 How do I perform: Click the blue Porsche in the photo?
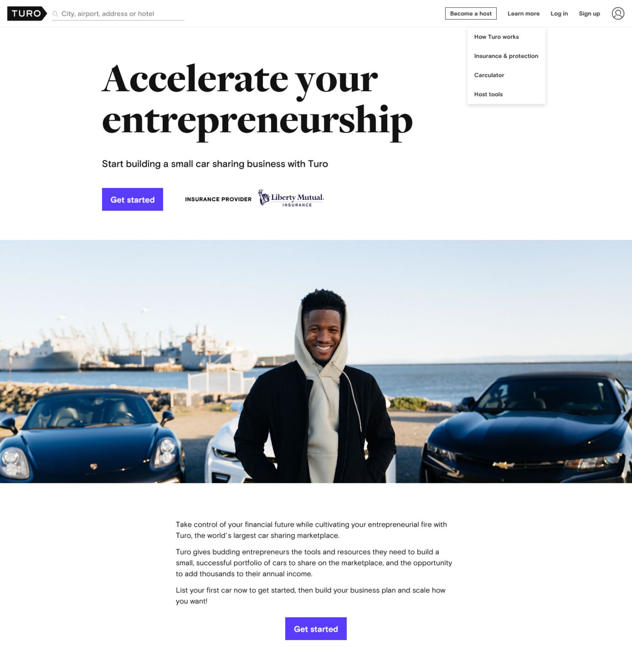pyautogui.click(x=90, y=437)
